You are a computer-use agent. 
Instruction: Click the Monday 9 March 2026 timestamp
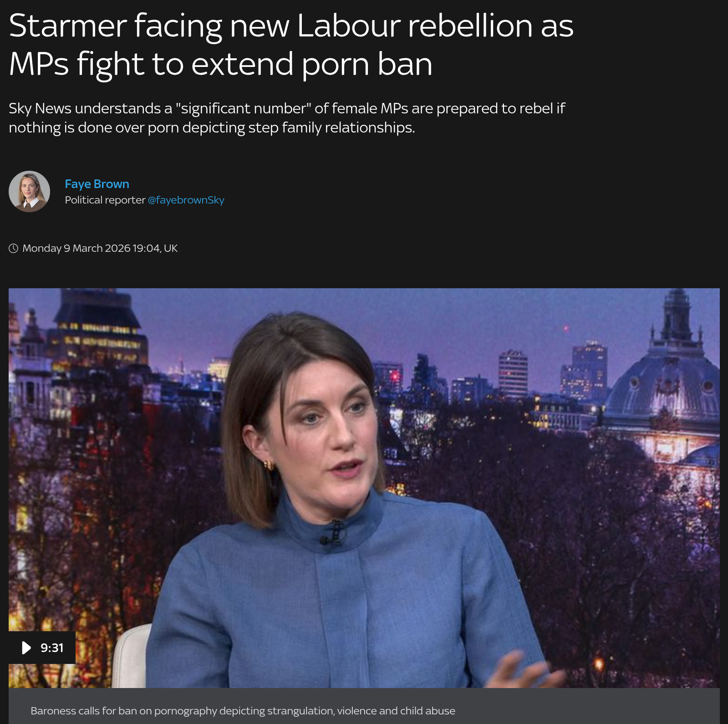coord(100,248)
